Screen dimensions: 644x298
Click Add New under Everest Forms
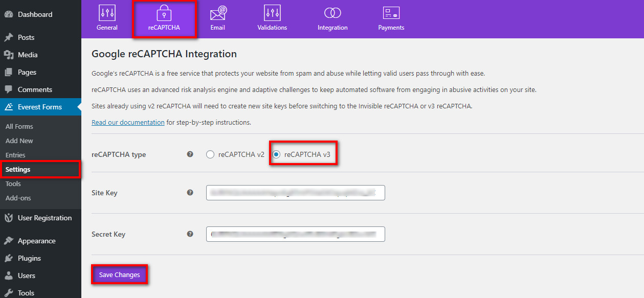tap(19, 141)
